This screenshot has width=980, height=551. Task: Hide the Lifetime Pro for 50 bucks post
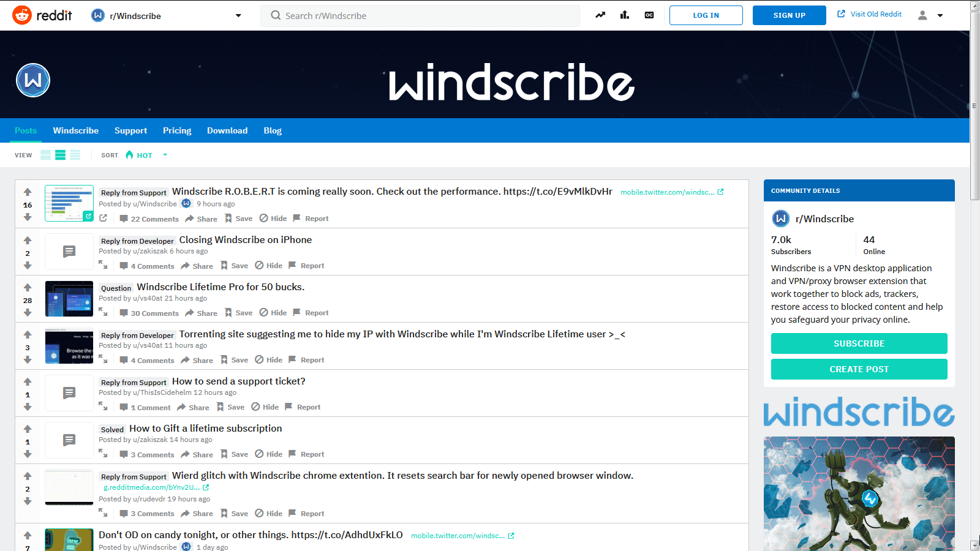pos(273,313)
